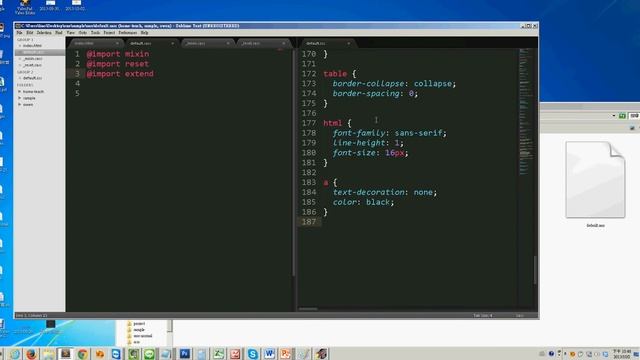Click the syntax selector in status bar
Image resolution: width=640 pixels, height=360 pixels.
click(520, 316)
